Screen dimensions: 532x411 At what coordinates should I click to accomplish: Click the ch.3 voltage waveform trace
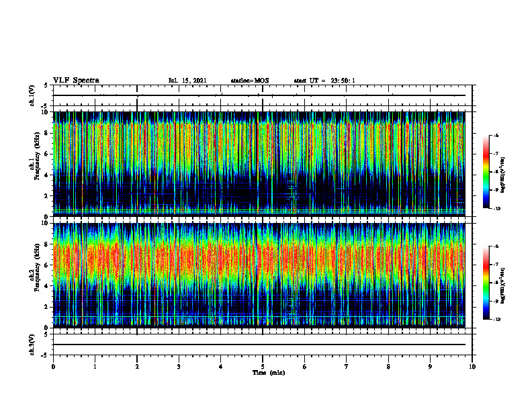pos(259,345)
